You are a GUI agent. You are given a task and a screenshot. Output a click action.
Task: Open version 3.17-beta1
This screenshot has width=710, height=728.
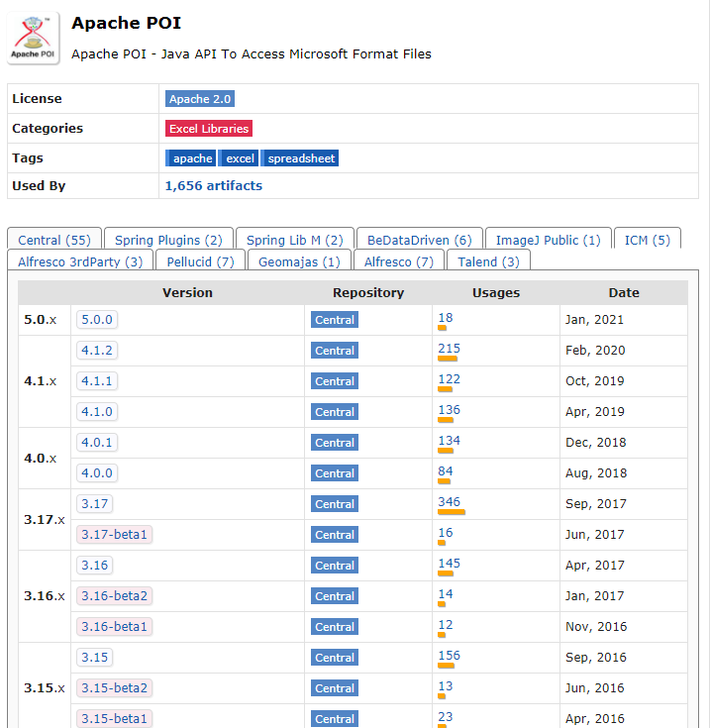pos(114,535)
